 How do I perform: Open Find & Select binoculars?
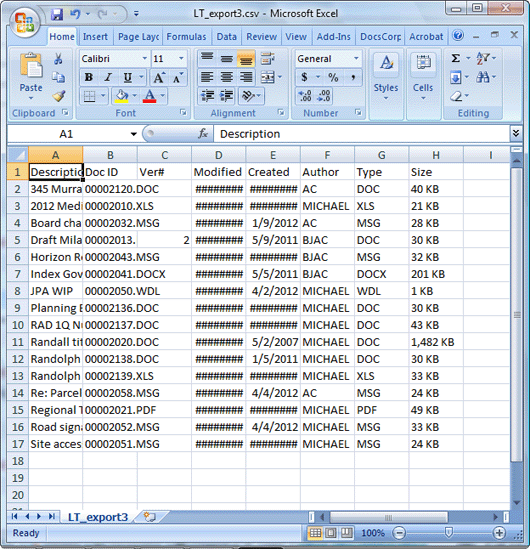pos(483,77)
